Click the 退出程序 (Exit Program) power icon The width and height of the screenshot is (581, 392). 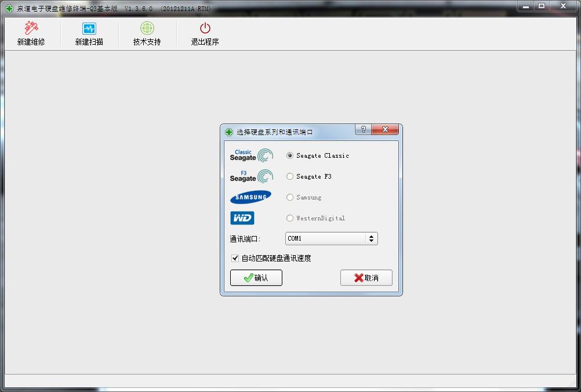[204, 27]
